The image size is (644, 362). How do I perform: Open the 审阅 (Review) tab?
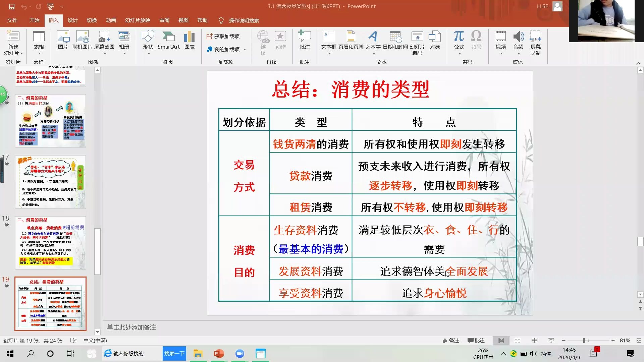(164, 20)
